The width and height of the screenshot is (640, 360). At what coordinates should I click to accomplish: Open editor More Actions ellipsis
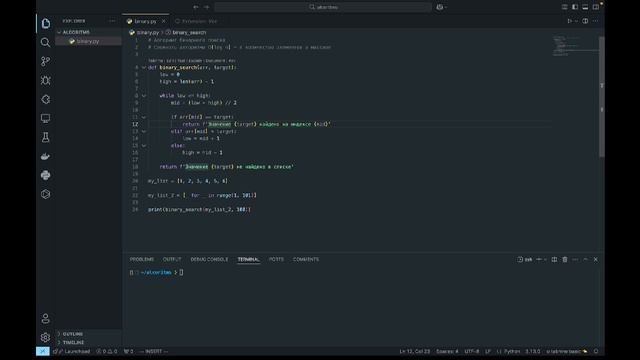click(x=596, y=21)
